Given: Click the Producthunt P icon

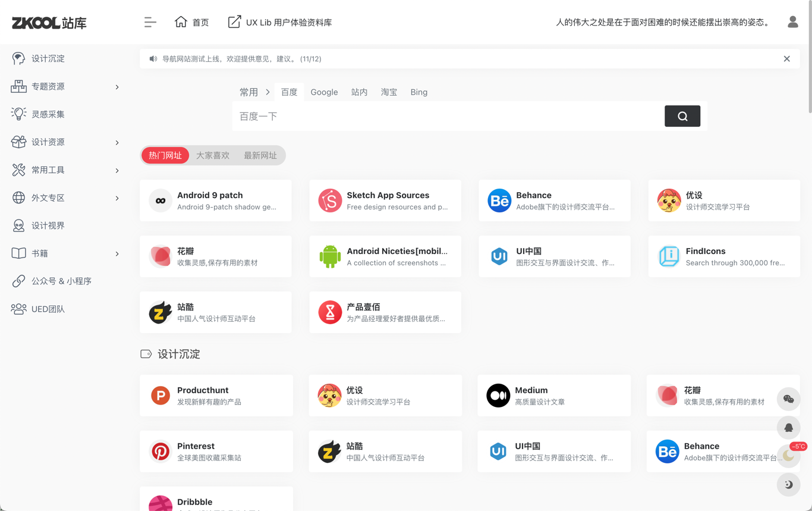Looking at the screenshot, I should (x=160, y=396).
